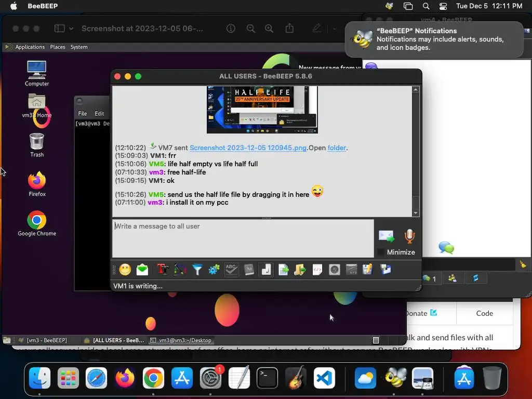Select the blue flag tab in vm4 window
Image resolution: width=532 pixels, height=399 pixels.
tap(476, 278)
